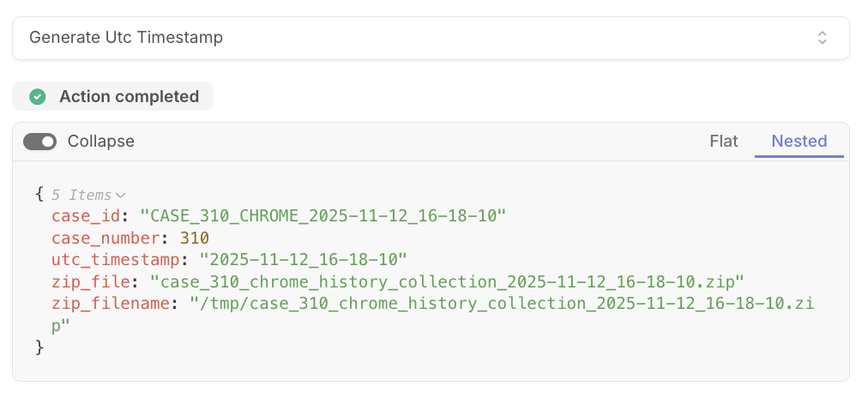Click the utc_timestamp string value
868x405 pixels.
click(304, 260)
